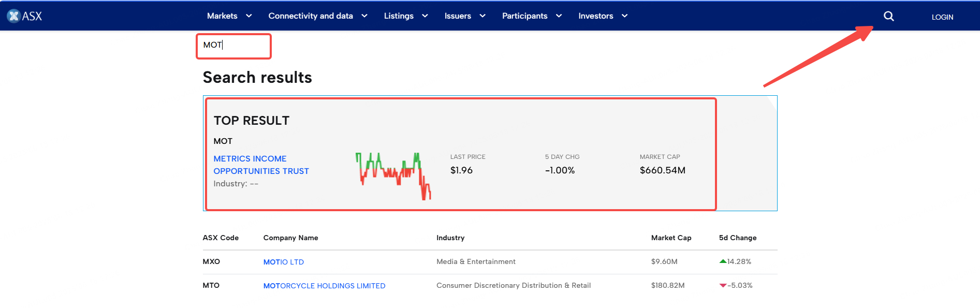Screen dimensions: 980x308
Task: Click the $9.60M market cap value
Action: [664, 261]
